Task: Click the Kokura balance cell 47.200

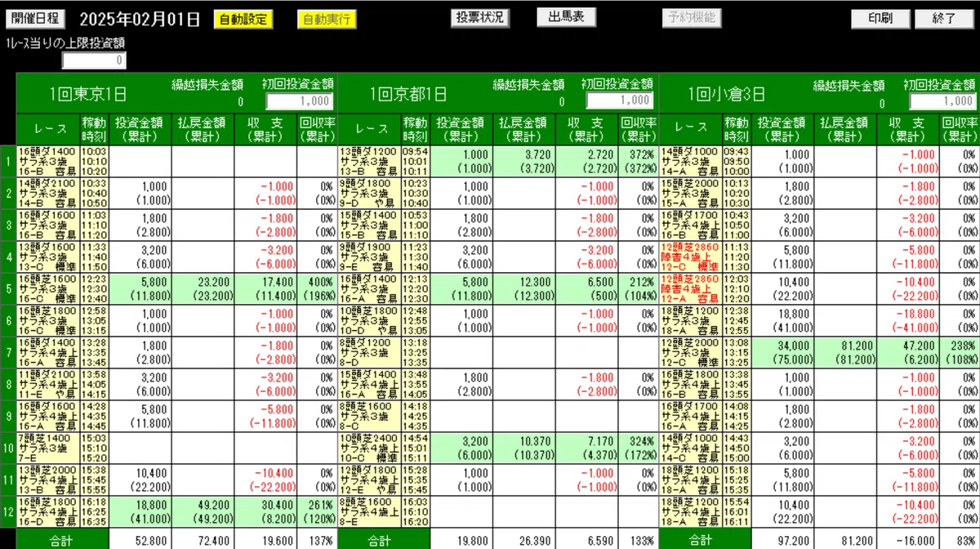Action: click(909, 352)
